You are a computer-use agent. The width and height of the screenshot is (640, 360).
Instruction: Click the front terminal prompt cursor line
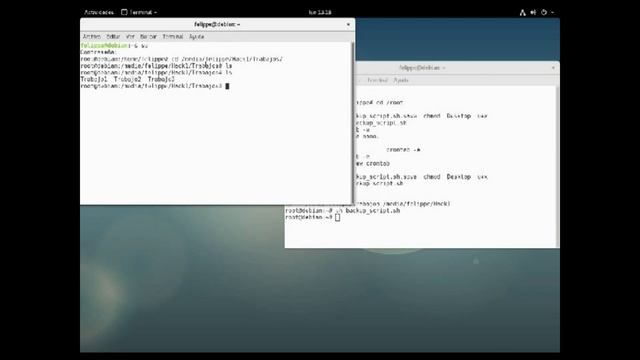[155, 86]
